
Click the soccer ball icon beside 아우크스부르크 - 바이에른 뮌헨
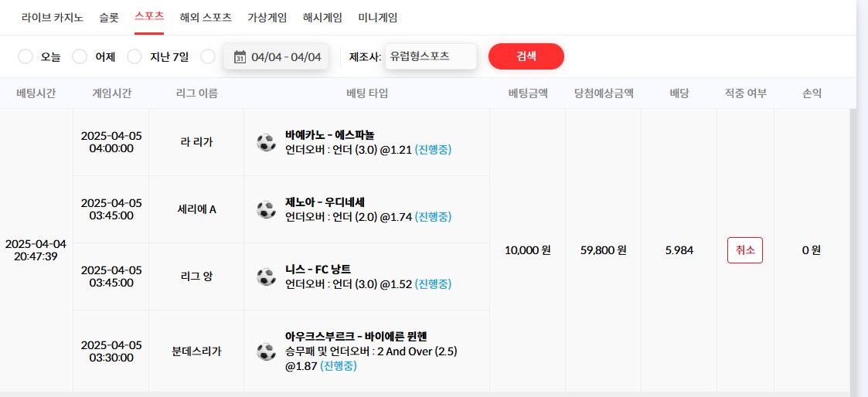click(x=266, y=351)
